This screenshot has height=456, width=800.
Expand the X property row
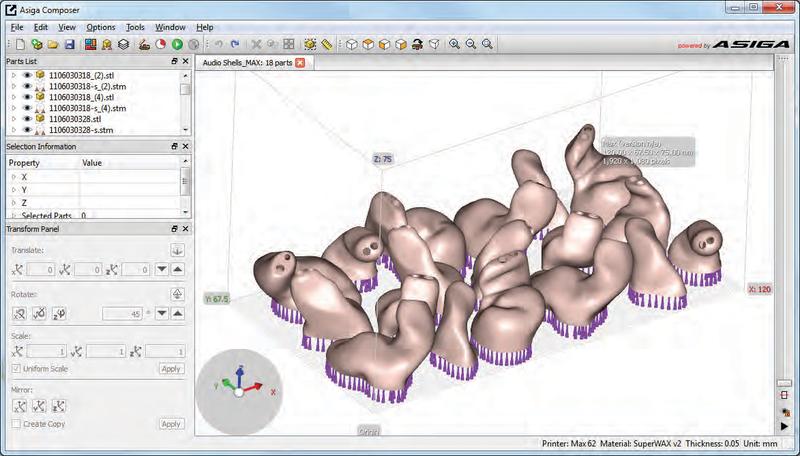(x=14, y=177)
